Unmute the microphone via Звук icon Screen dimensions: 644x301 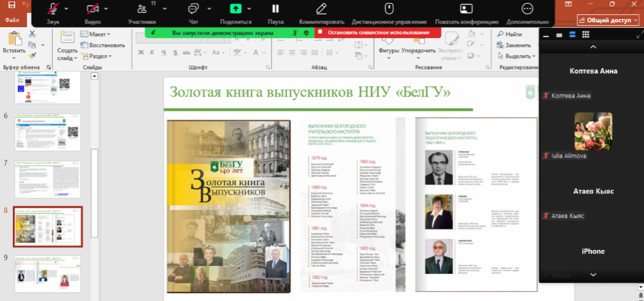pyautogui.click(x=53, y=8)
